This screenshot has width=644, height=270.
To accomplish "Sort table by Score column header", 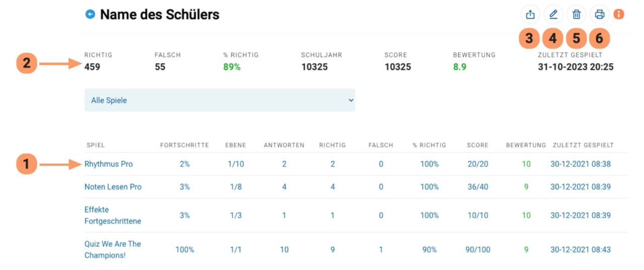I will pos(477,145).
